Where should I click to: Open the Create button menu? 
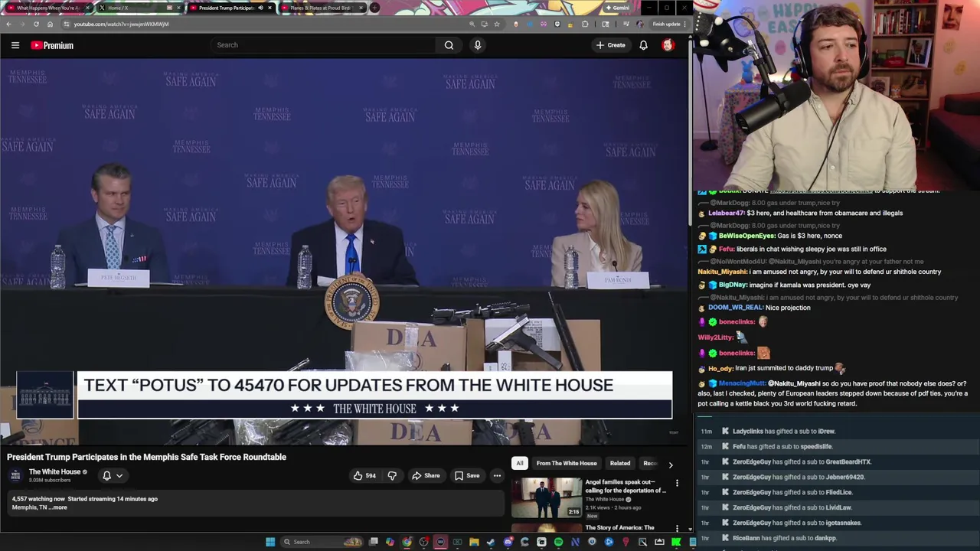point(611,45)
